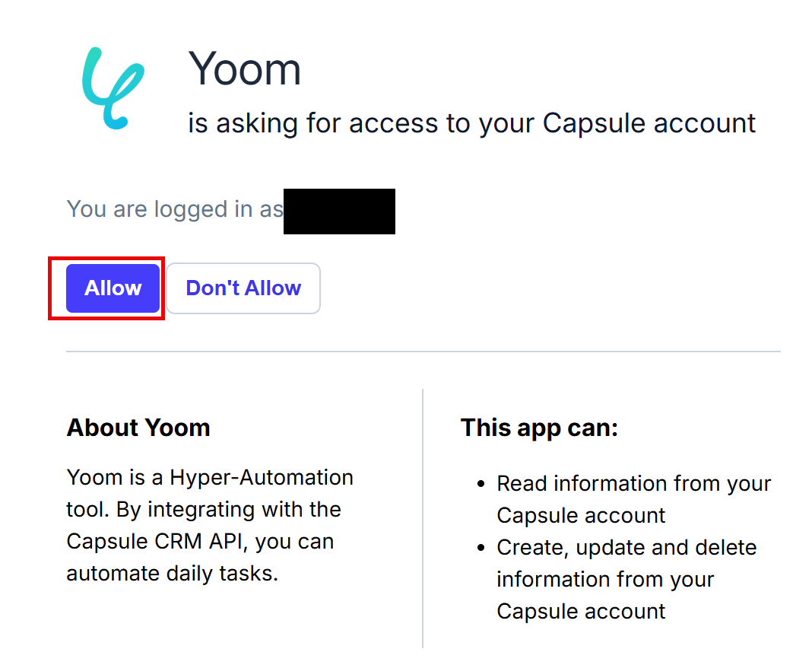This screenshot has width=812, height=665.
Task: Click the "is asking for access" subtitle
Action: 471,123
